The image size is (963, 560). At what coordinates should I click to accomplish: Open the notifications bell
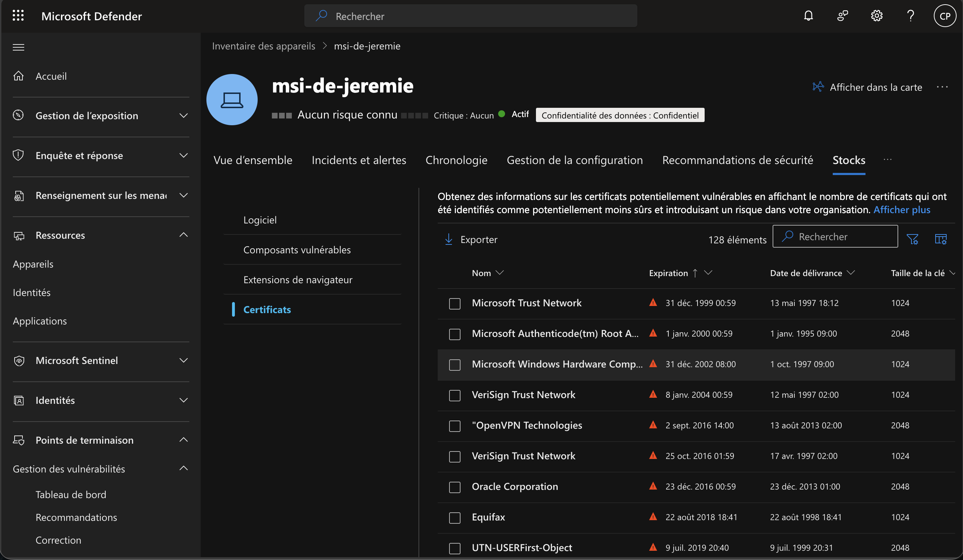(808, 16)
